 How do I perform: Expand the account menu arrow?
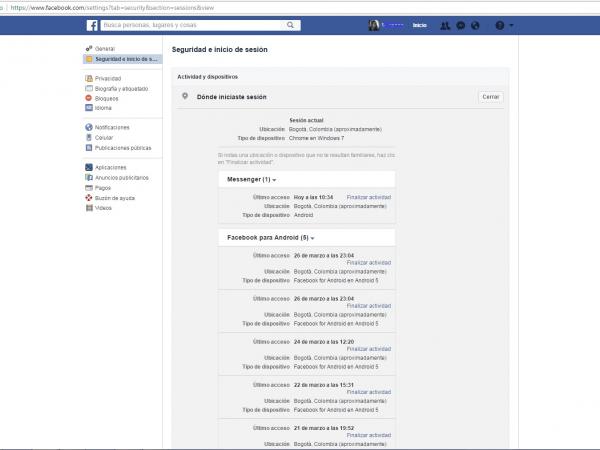click(x=511, y=26)
